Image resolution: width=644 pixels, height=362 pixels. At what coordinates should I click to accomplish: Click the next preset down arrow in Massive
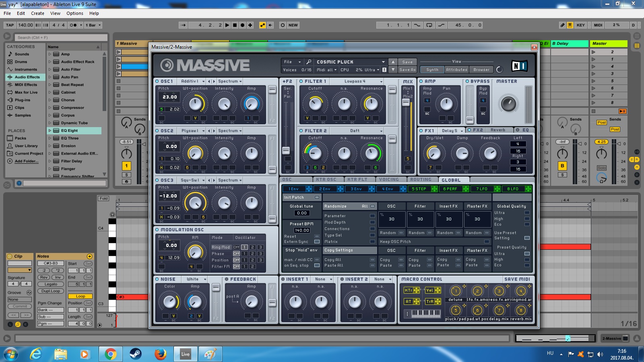[393, 70]
